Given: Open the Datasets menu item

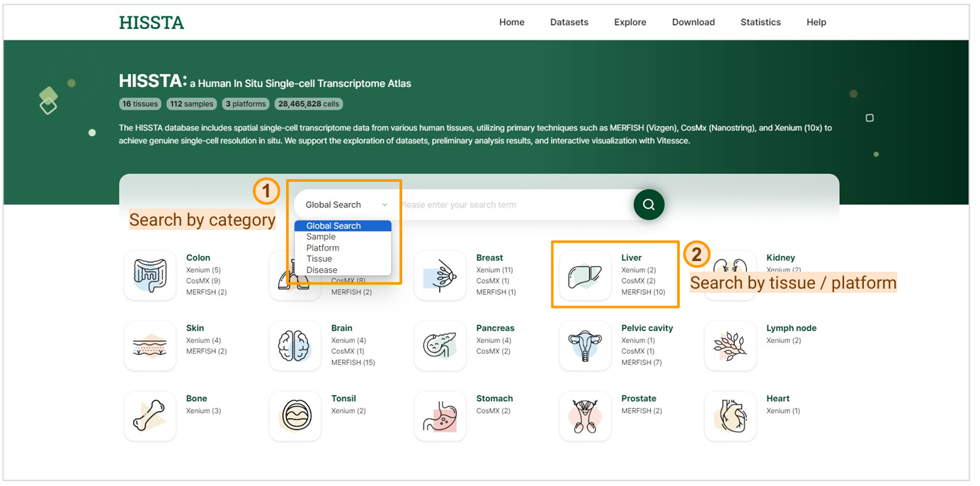Looking at the screenshot, I should coord(569,22).
